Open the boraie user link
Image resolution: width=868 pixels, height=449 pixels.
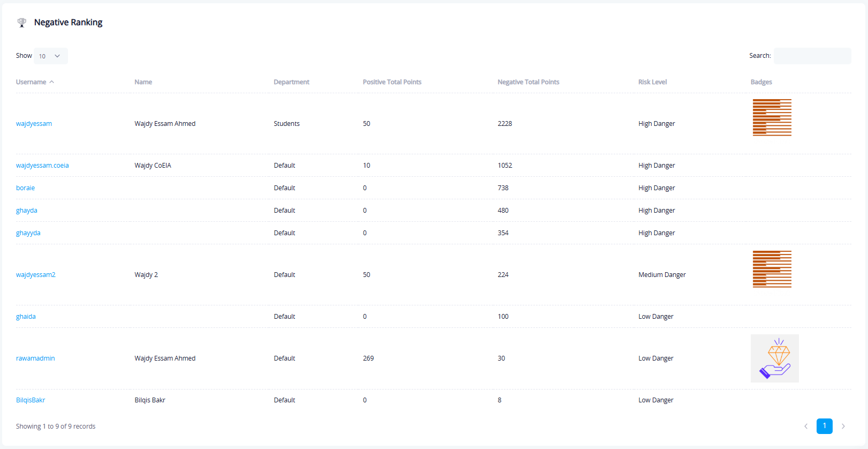(25, 188)
